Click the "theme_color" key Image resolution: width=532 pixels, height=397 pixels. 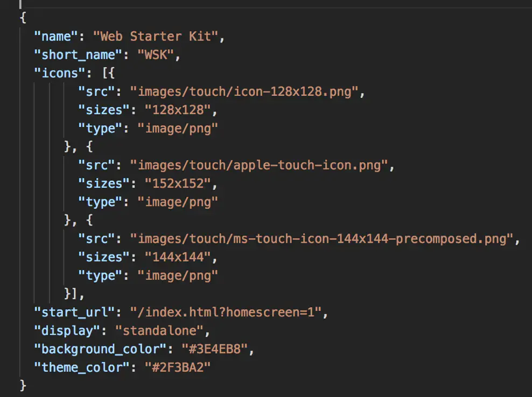point(82,367)
